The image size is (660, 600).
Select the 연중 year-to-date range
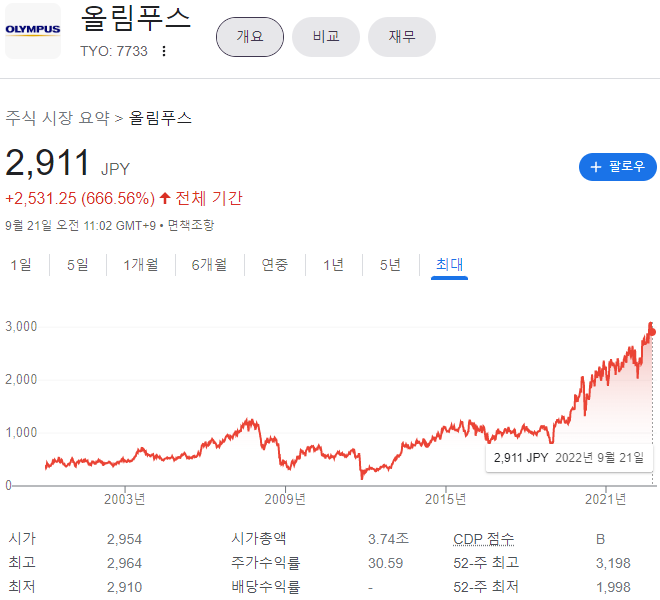tap(274, 265)
